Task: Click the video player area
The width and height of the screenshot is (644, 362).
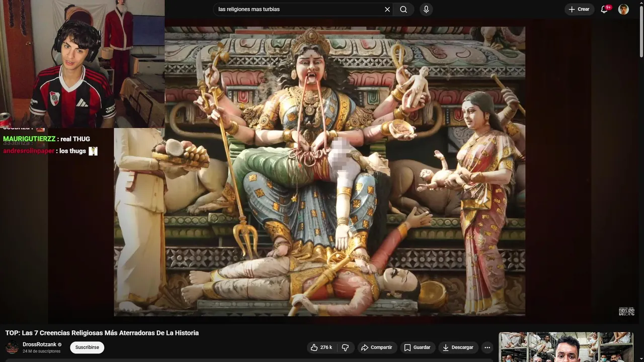Action: [x=319, y=171]
